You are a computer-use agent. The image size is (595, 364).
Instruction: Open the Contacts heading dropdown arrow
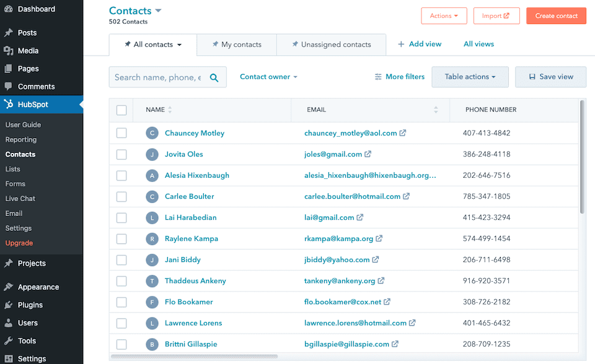(x=158, y=11)
